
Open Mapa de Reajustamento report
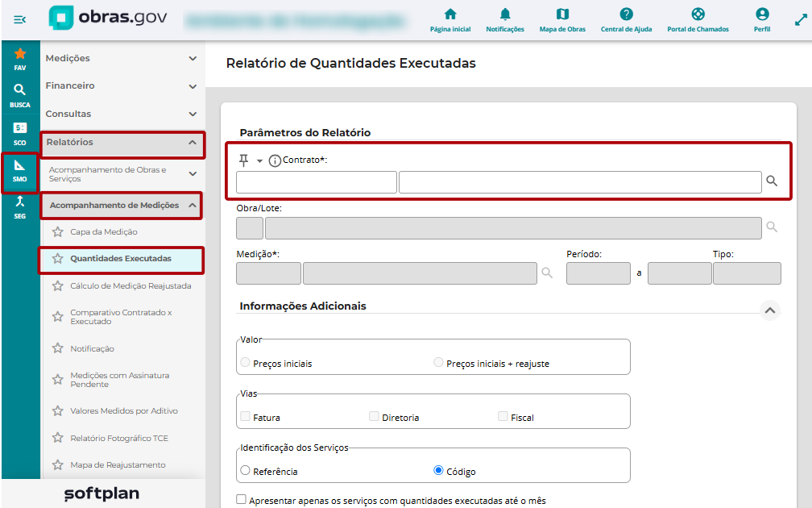pyautogui.click(x=118, y=464)
